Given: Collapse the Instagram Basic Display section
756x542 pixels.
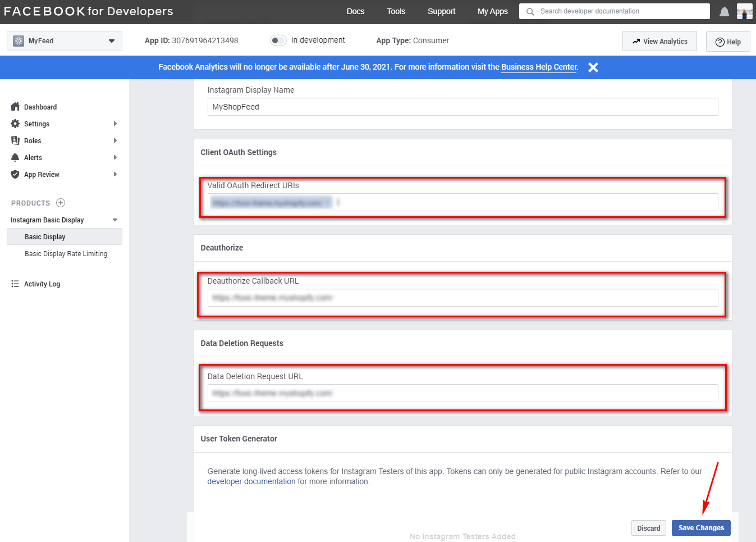Looking at the screenshot, I should point(115,220).
